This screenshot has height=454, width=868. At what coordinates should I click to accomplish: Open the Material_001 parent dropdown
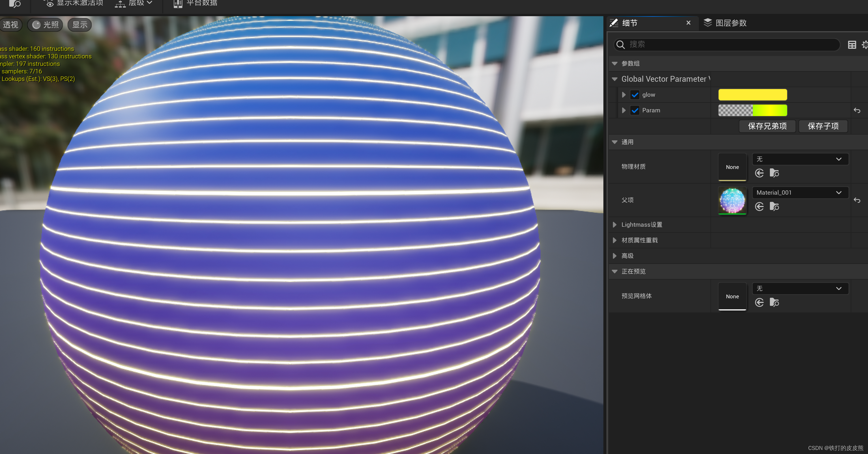click(800, 193)
